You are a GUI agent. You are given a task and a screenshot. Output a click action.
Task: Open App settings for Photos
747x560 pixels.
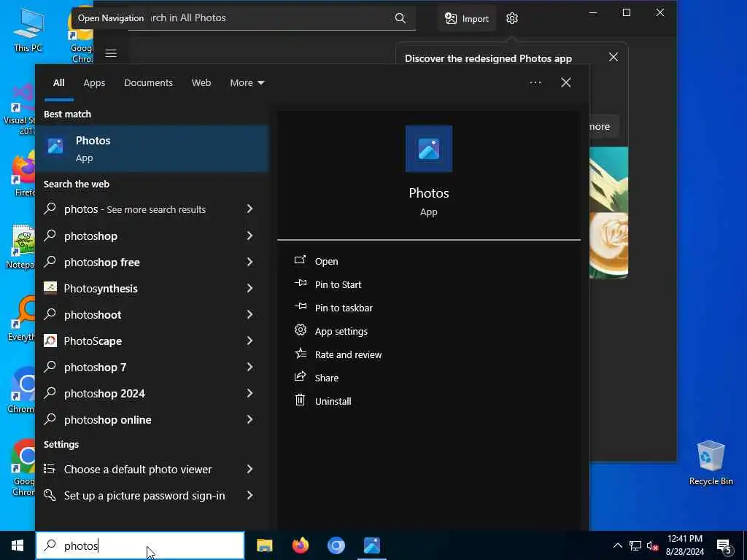pyautogui.click(x=341, y=332)
